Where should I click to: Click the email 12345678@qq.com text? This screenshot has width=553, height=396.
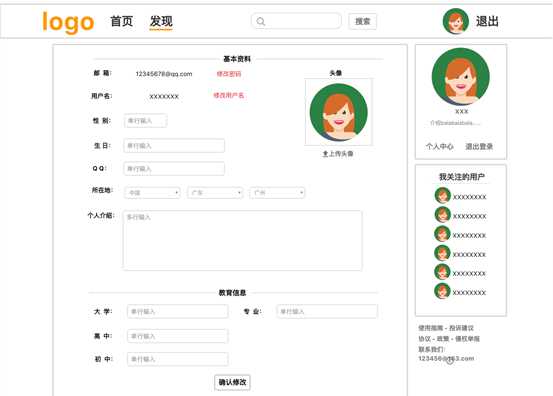pos(164,74)
